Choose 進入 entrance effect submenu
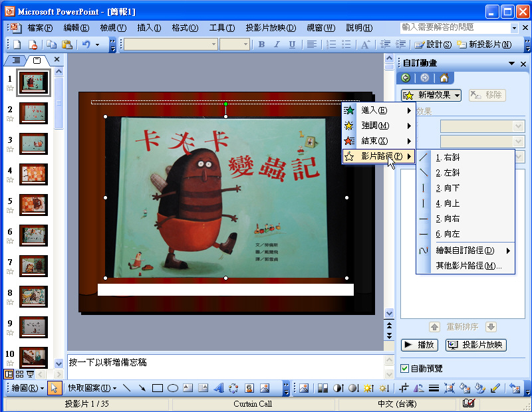Image resolution: width=532 pixels, height=412 pixels. [x=378, y=110]
